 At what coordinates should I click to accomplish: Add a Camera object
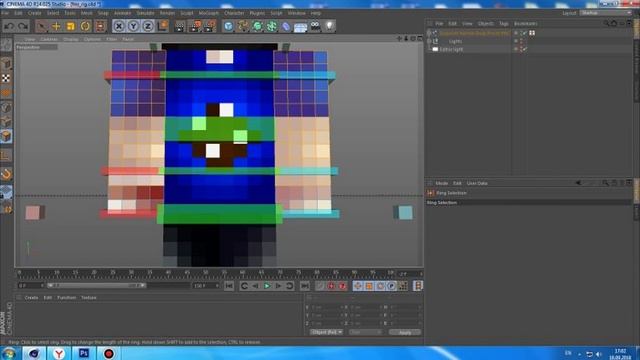(x=315, y=26)
